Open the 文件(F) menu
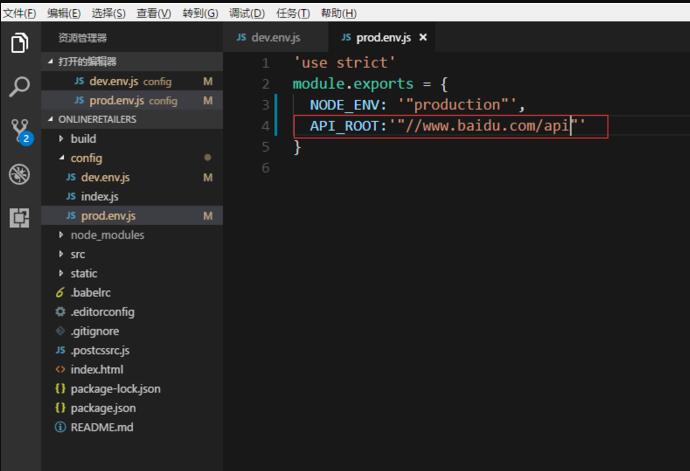This screenshot has width=690, height=471. click(x=19, y=13)
